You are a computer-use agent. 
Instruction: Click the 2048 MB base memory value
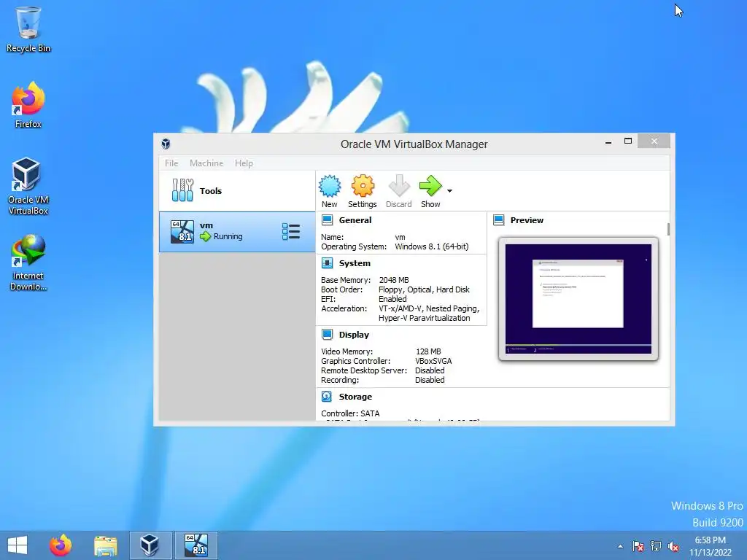[x=394, y=280]
